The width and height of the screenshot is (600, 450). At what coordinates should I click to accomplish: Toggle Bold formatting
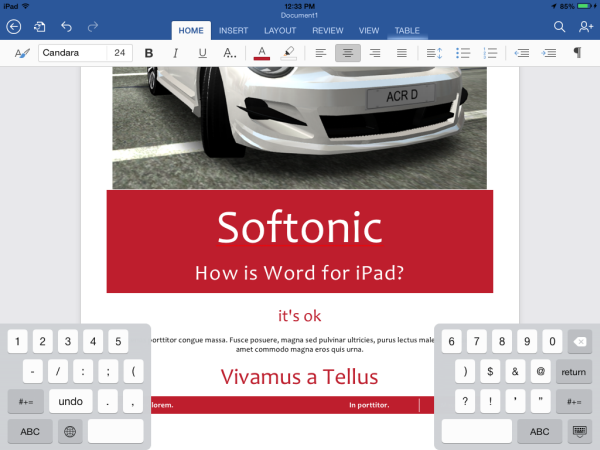pos(149,53)
